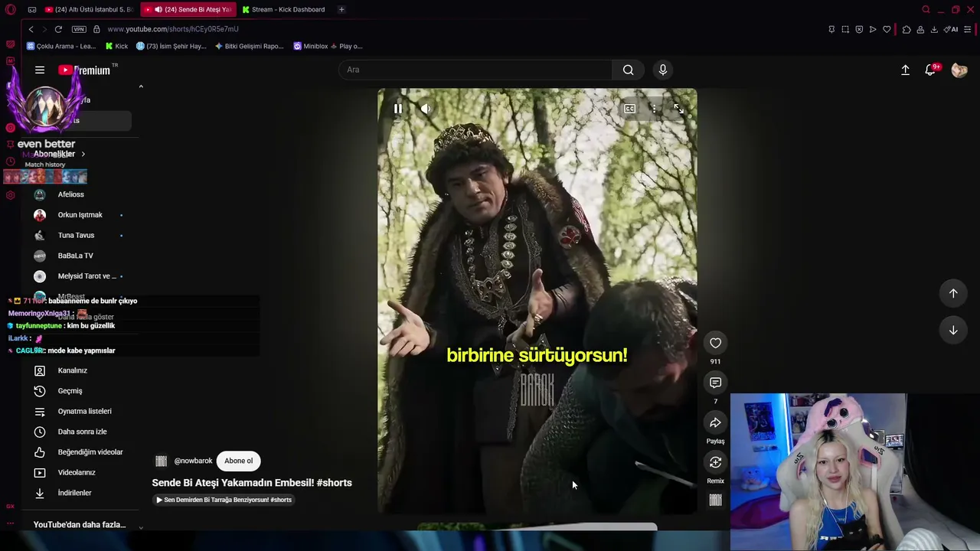980x551 pixels.
Task: Go back in browser history
Action: point(31,29)
